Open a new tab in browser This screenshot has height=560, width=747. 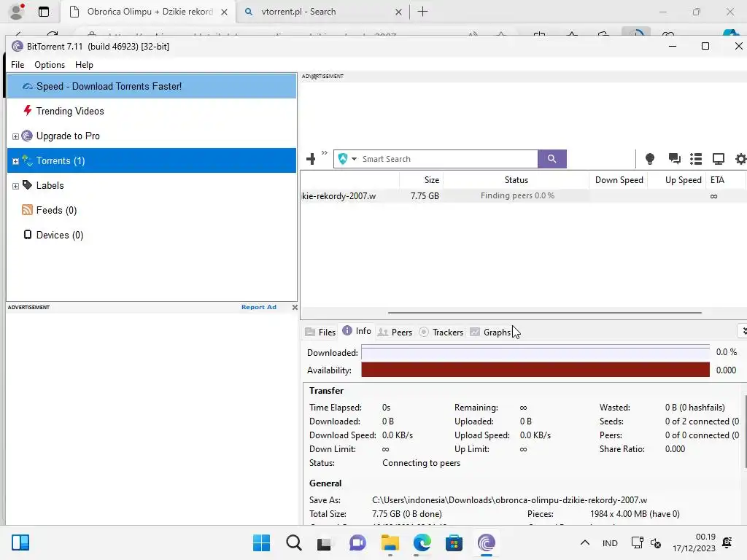pos(422,12)
